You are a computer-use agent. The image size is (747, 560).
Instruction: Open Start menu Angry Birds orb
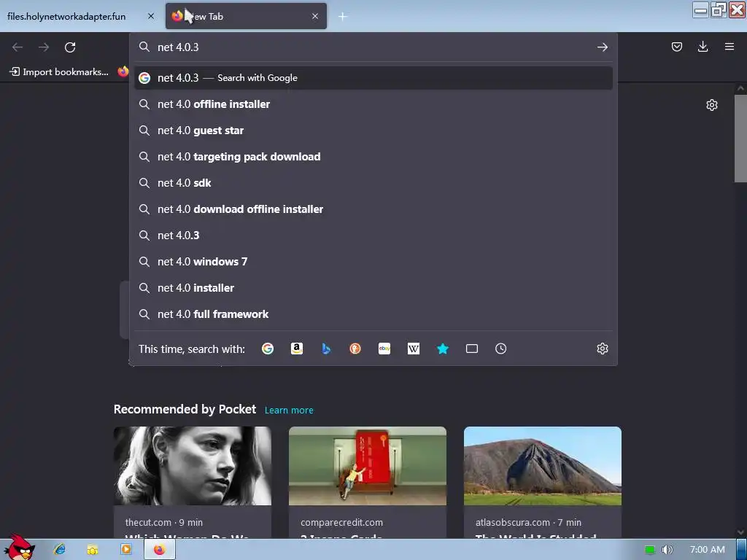click(x=18, y=548)
